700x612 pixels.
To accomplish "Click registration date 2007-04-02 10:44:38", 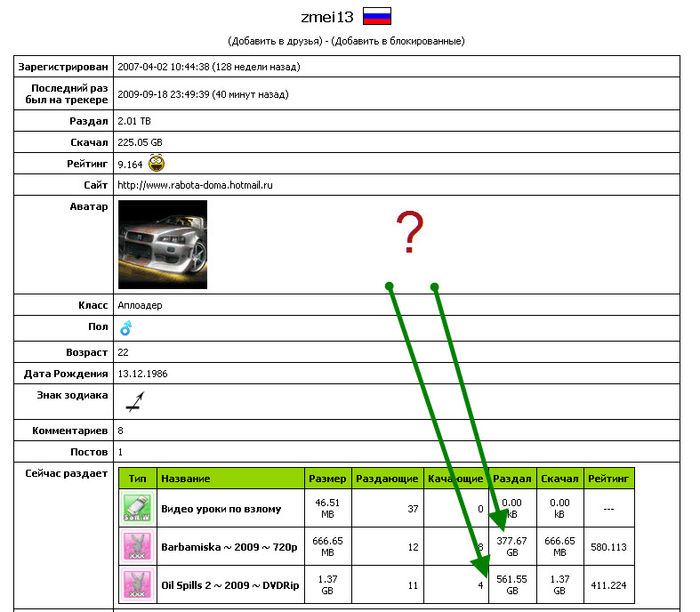I will 164,67.
